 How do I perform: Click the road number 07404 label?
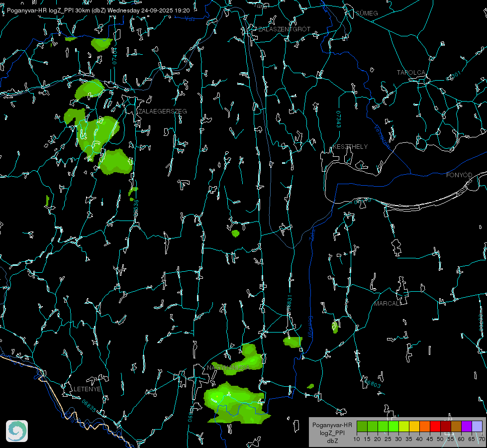[115, 56]
